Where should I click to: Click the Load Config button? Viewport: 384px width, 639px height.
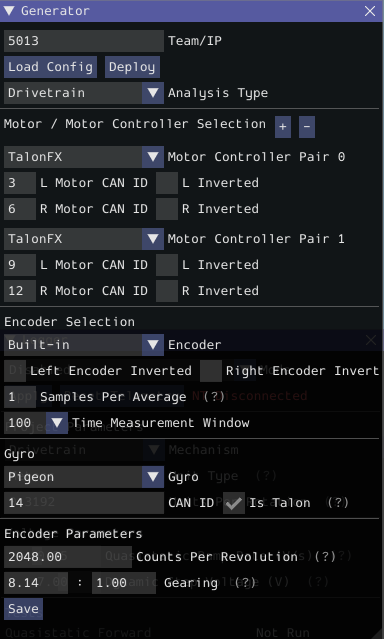point(50,67)
